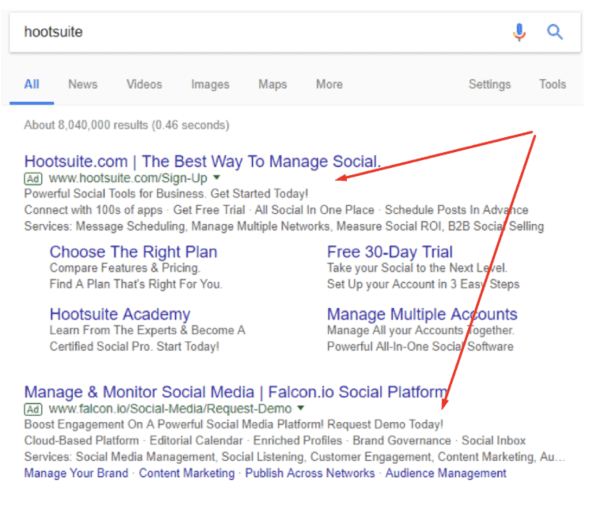The image size is (600, 509).
Task: Click the www.hootsuite.com/Sign-Up URL text
Action: 128,178
